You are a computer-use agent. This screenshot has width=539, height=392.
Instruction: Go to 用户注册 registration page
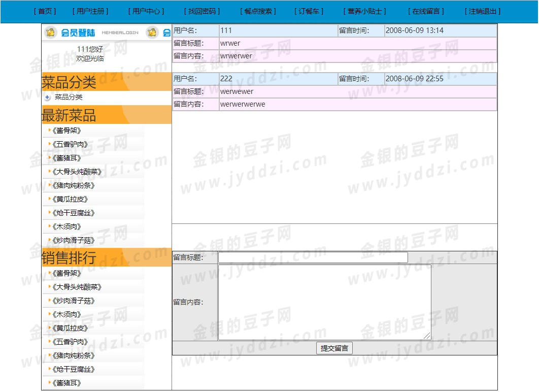click(90, 11)
